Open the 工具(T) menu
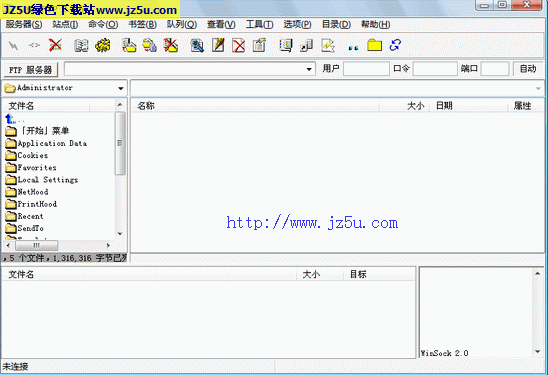The height and width of the screenshot is (375, 548). tap(259, 24)
